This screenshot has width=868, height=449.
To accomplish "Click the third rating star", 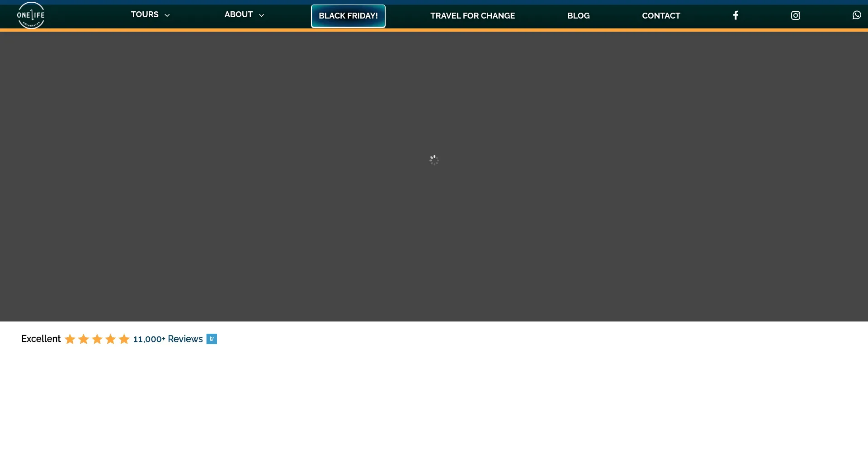I will (x=97, y=339).
